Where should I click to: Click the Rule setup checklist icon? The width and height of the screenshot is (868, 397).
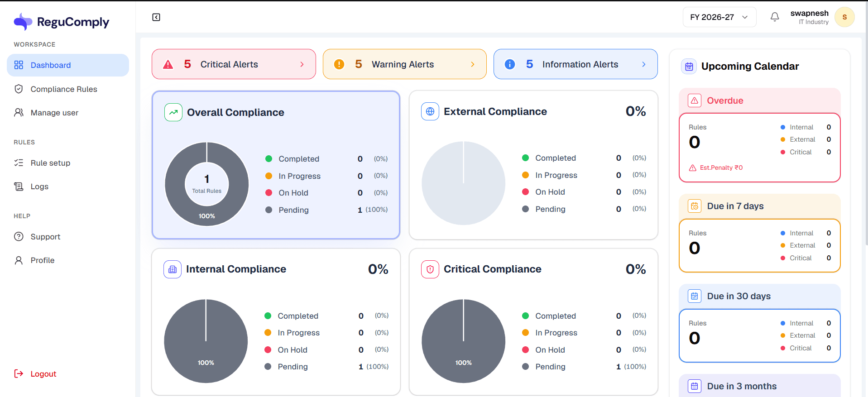(x=19, y=163)
